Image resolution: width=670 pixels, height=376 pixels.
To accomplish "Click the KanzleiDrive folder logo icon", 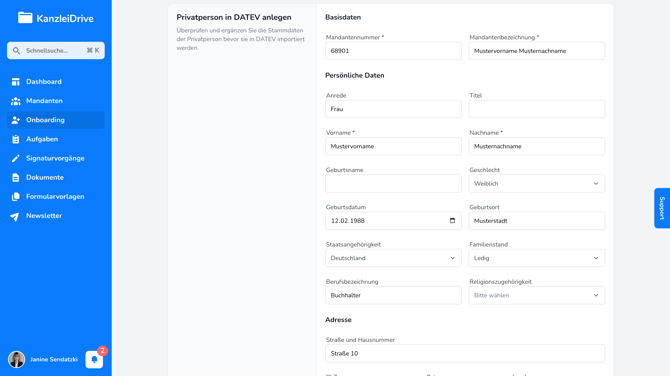I will coord(25,18).
